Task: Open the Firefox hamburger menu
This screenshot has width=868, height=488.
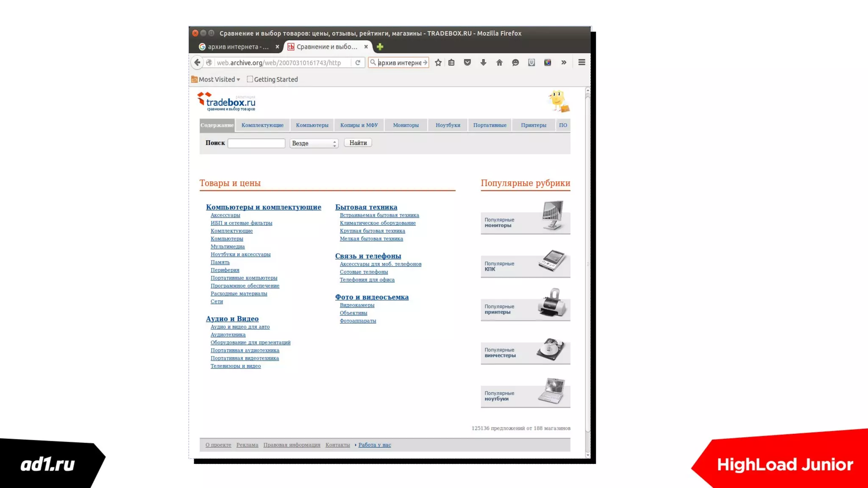Action: click(581, 63)
